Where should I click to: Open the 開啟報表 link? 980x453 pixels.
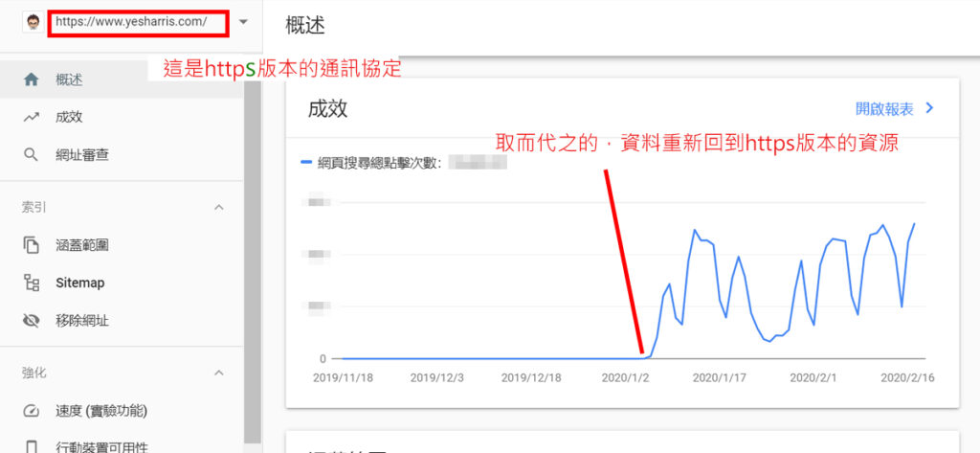pos(884,109)
